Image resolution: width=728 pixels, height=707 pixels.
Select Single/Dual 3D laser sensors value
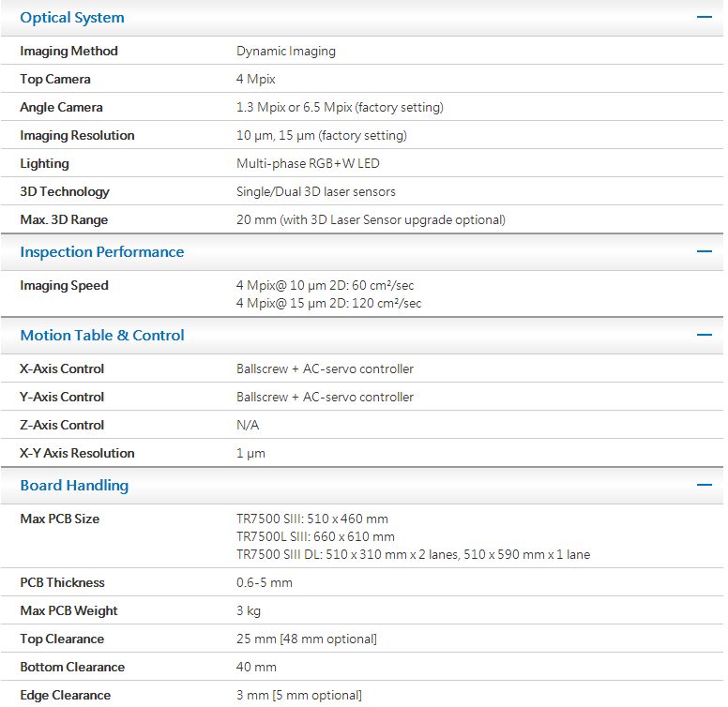tap(316, 191)
